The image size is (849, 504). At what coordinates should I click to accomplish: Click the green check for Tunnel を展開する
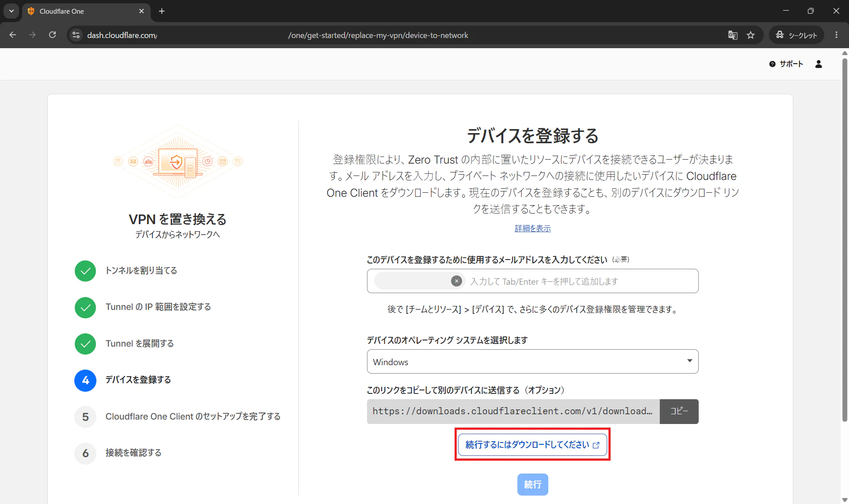85,344
